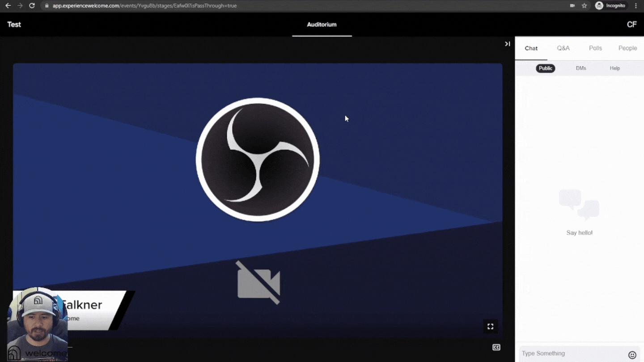
Task: Switch to the Chat tab
Action: pyautogui.click(x=531, y=48)
